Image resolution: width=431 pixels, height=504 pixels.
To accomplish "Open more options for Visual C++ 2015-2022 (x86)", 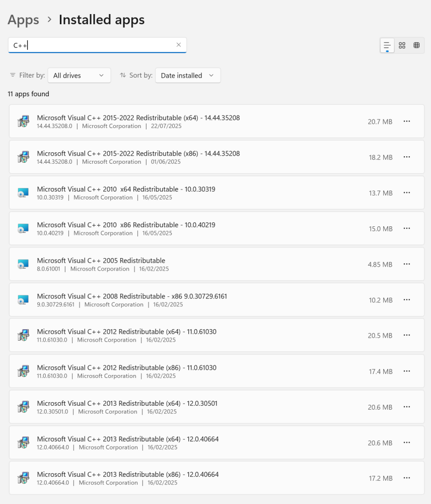I will [407, 157].
